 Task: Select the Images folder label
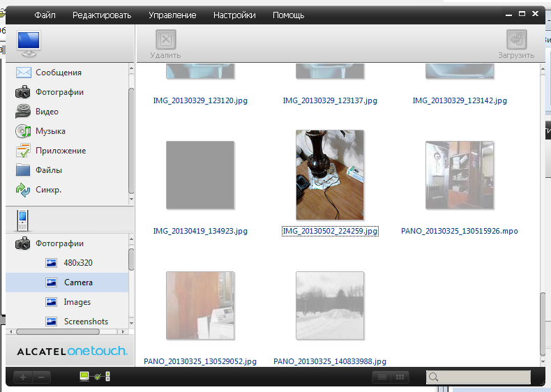coord(77,302)
